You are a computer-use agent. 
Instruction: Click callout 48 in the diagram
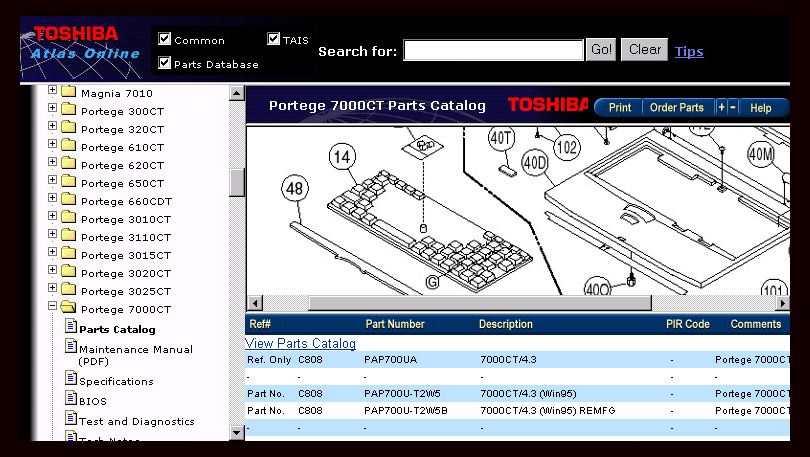(295, 188)
